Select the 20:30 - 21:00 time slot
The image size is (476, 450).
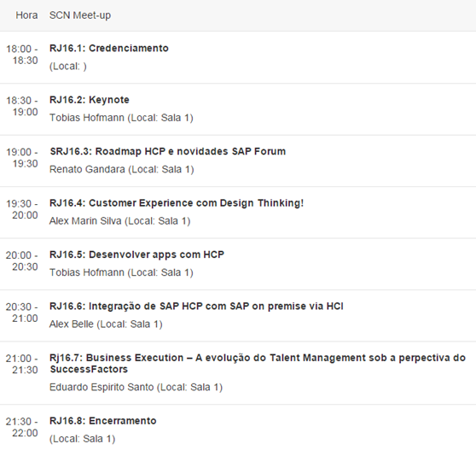click(x=22, y=313)
